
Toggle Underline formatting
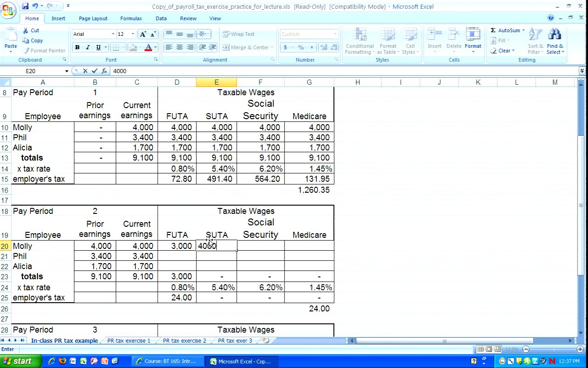(98, 47)
